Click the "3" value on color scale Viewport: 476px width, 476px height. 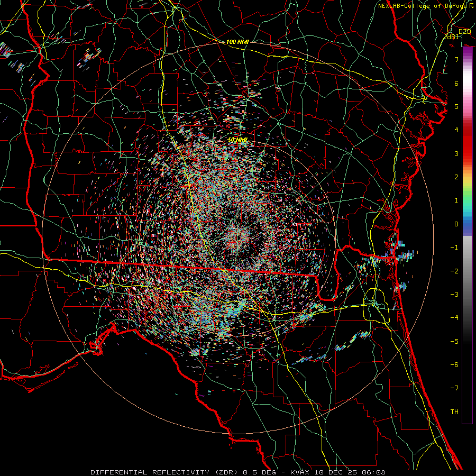click(x=456, y=153)
